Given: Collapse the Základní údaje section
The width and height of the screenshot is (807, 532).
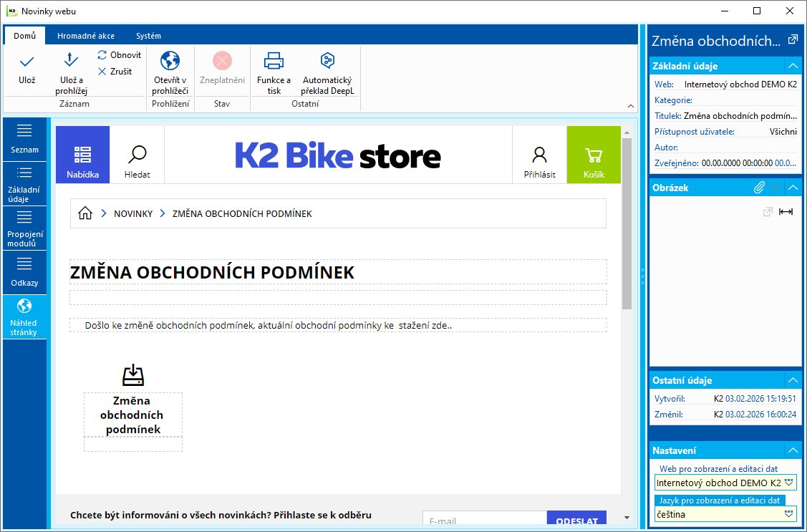Looking at the screenshot, I should (x=793, y=66).
